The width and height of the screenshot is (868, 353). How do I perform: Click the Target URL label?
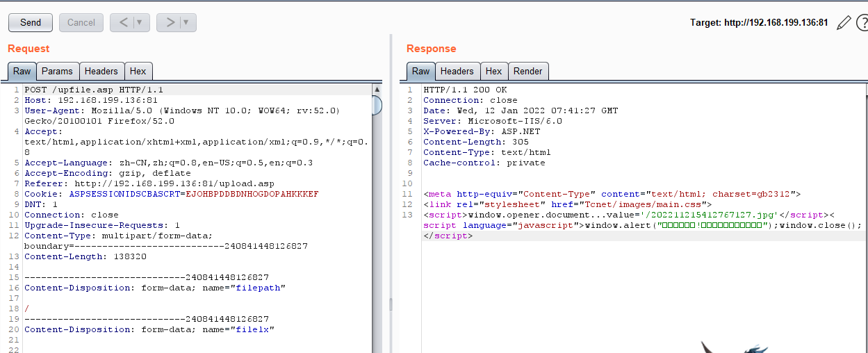[759, 22]
